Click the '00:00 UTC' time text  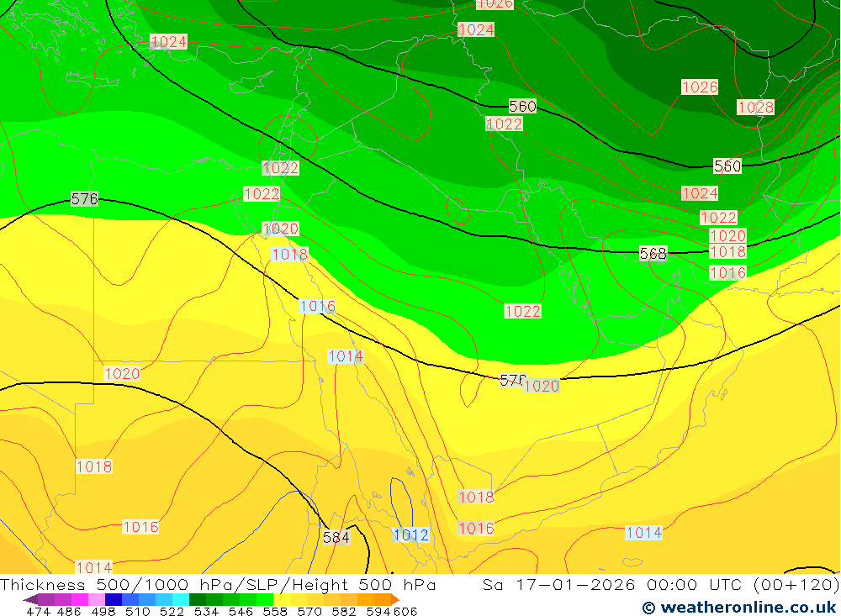click(696, 584)
